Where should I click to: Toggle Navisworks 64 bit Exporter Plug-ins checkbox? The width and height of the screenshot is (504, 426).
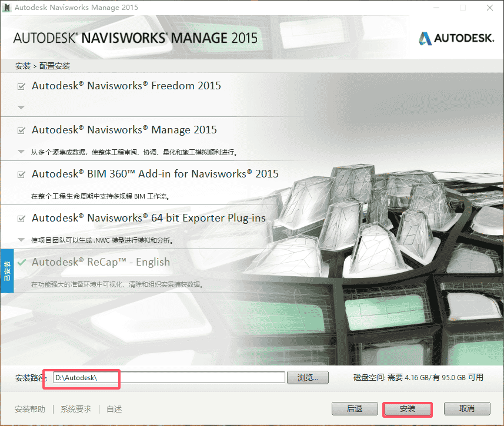21,219
